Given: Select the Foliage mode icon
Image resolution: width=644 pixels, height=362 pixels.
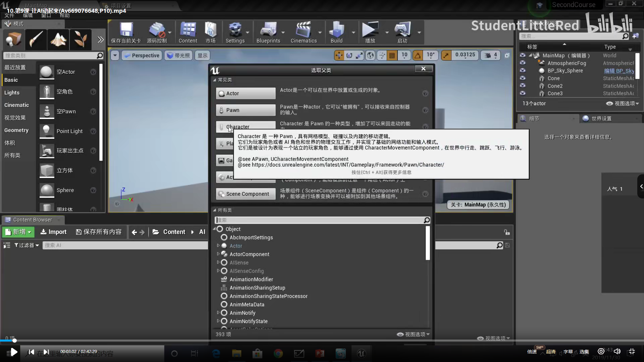Looking at the screenshot, I should 80,40.
